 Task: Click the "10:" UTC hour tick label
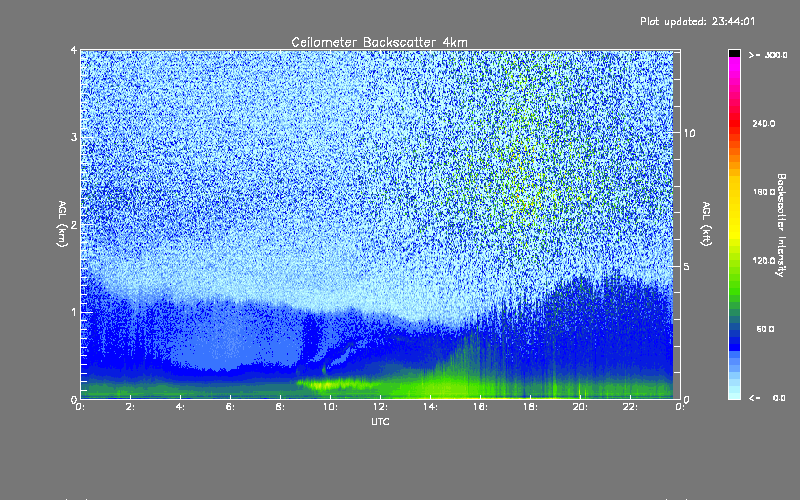[330, 407]
